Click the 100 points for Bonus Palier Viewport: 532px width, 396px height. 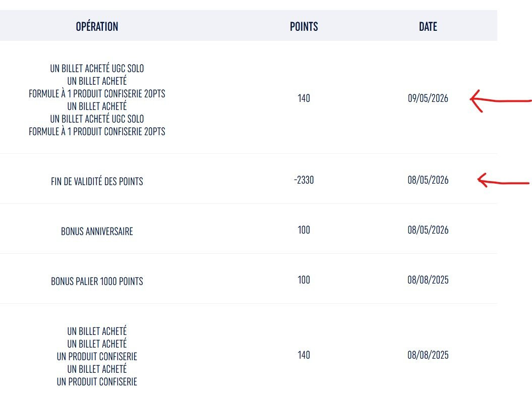click(x=304, y=280)
